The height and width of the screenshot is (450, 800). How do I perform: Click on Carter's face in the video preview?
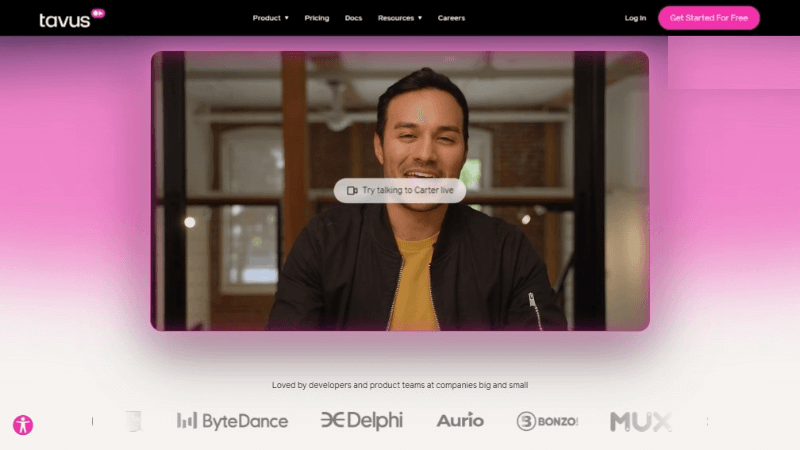(x=421, y=130)
